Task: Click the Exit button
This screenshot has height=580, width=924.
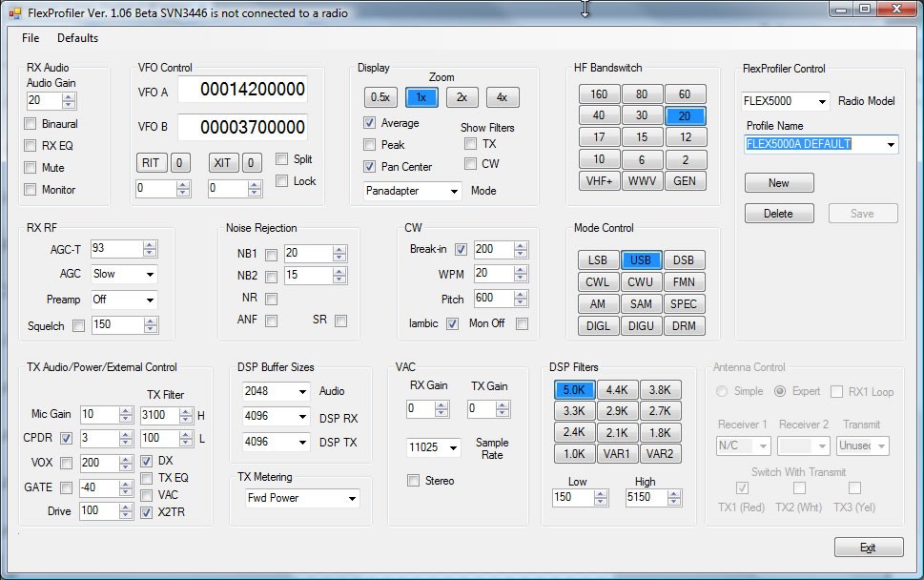Action: [x=869, y=548]
